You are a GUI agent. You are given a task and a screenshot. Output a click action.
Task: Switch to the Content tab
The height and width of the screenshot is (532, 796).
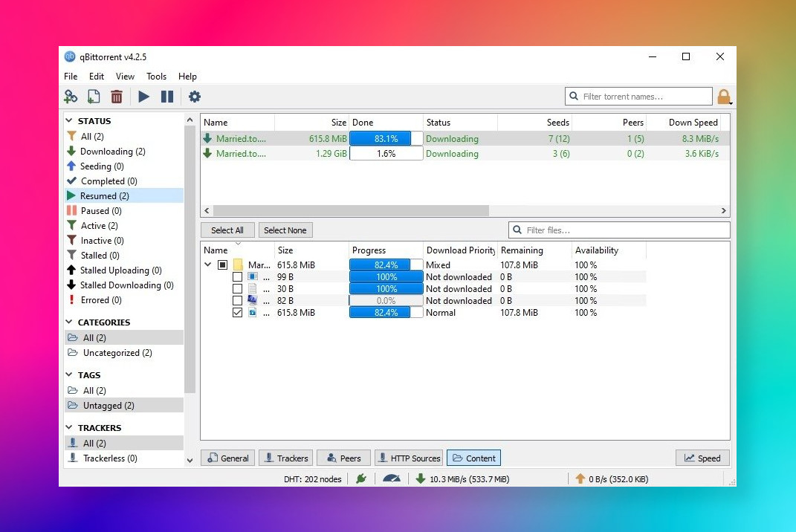click(x=473, y=458)
